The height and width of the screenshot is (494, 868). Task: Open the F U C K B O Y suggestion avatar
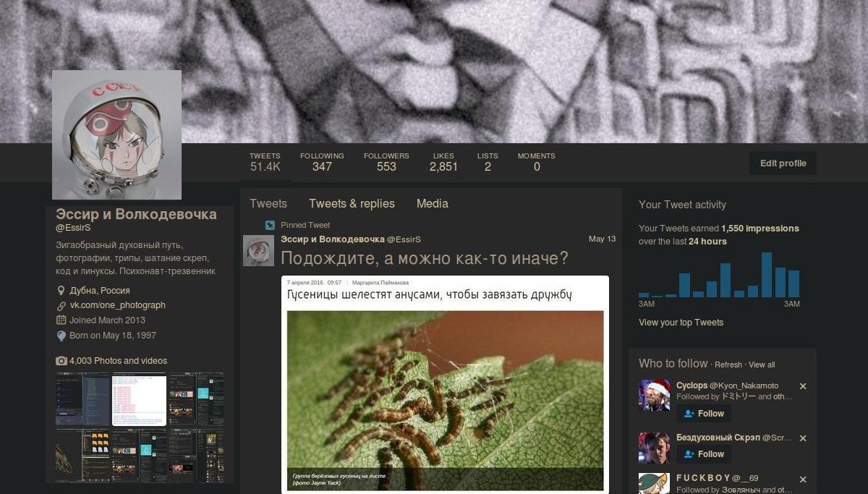tap(654, 484)
